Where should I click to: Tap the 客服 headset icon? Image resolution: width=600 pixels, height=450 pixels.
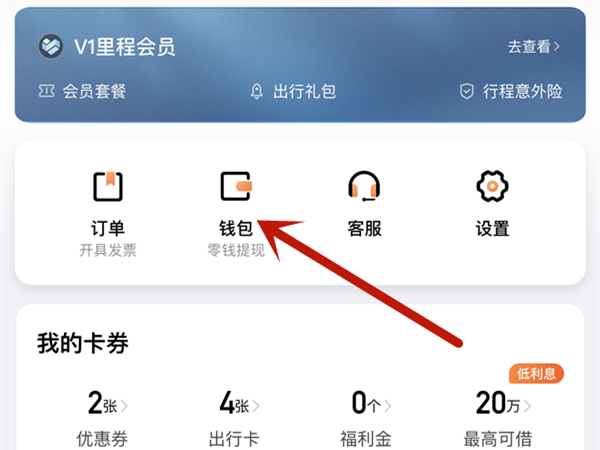pyautogui.click(x=364, y=186)
